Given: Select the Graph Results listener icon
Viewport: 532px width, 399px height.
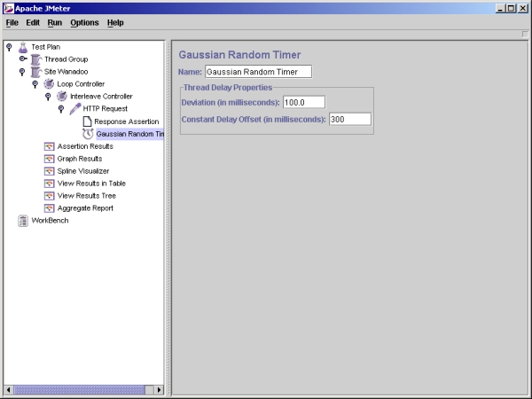Looking at the screenshot, I should pyautogui.click(x=50, y=159).
